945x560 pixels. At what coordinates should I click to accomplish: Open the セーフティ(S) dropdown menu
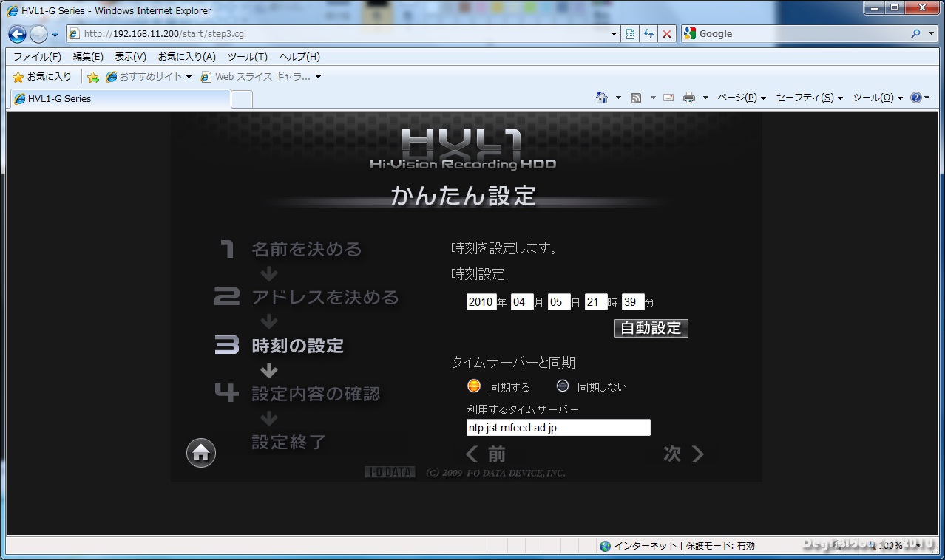(809, 98)
